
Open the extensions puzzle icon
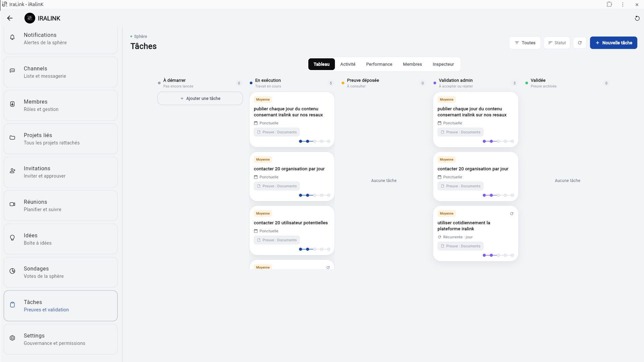pyautogui.click(x=609, y=4)
